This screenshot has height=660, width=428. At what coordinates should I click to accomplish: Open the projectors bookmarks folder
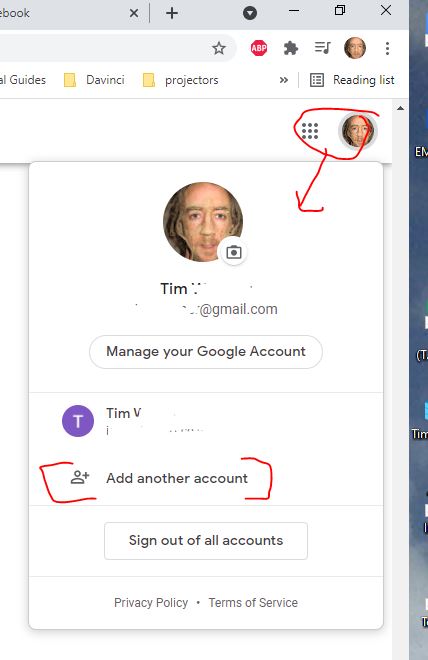[x=181, y=80]
